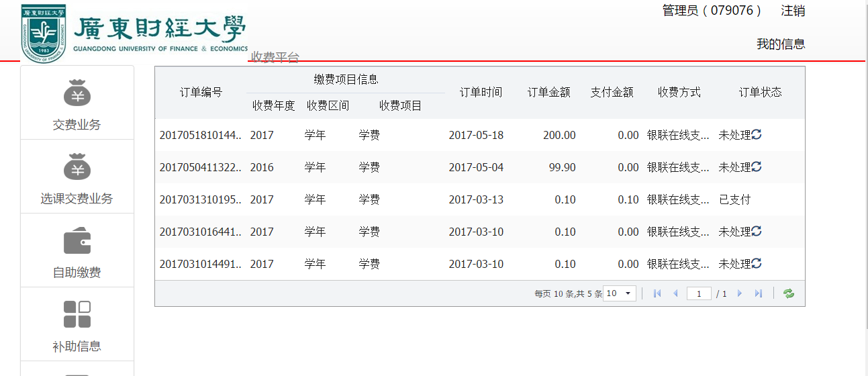This screenshot has height=376, width=868.
Task: Open 交费业务 money bag icon
Action: point(77,93)
